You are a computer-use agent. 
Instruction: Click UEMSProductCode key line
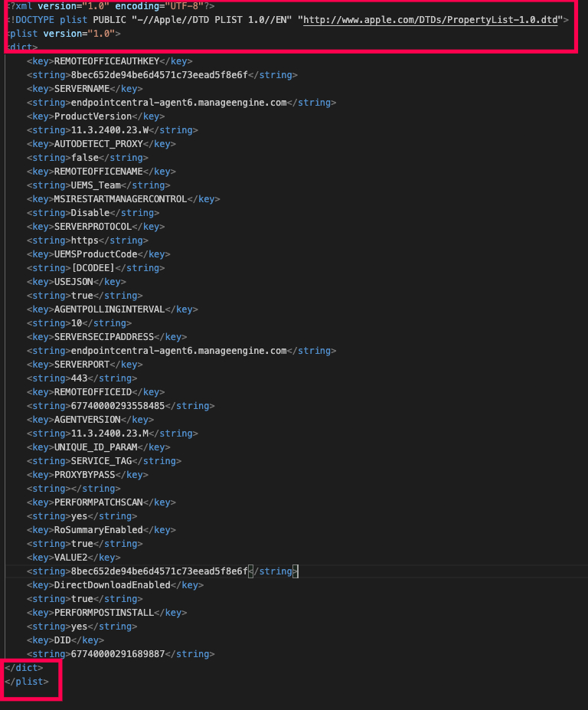point(98,254)
